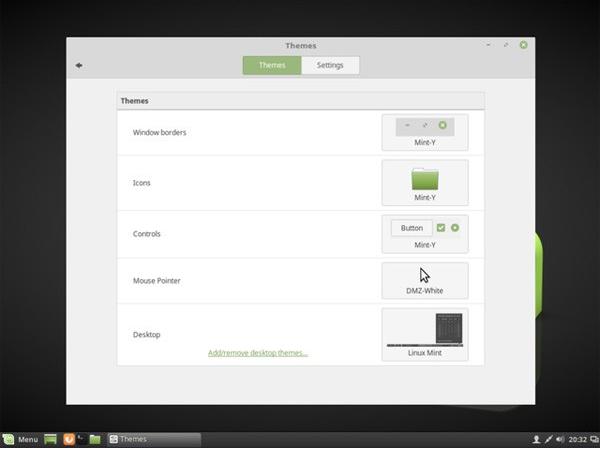Click the back arrow in Themes window
The image size is (600, 449).
79,66
